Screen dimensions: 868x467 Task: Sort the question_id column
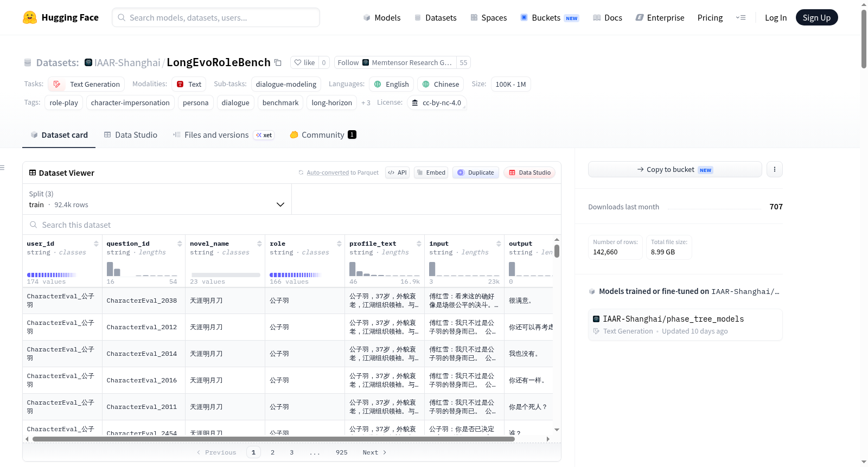tap(180, 244)
